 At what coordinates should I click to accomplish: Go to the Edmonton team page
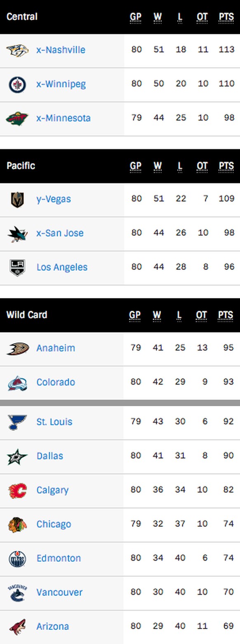[59, 559]
